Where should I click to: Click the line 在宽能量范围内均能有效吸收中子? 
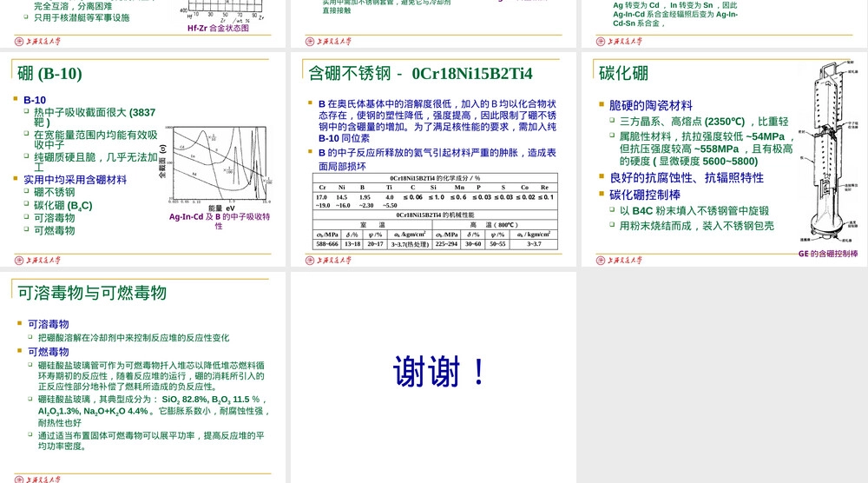click(x=95, y=140)
